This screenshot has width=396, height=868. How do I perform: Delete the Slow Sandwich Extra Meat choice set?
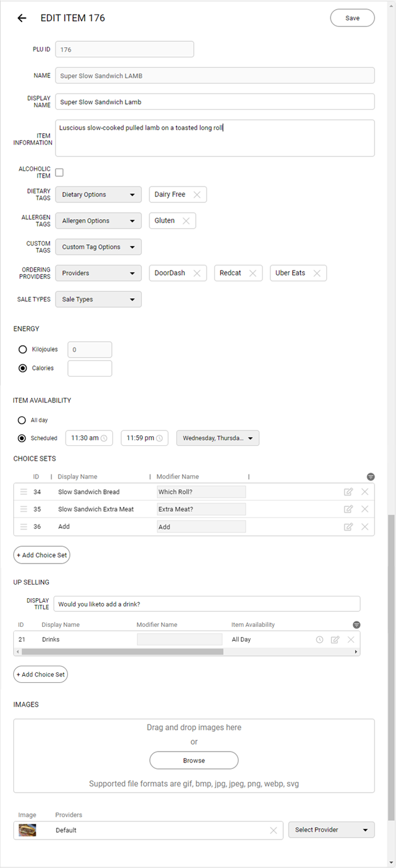click(364, 509)
